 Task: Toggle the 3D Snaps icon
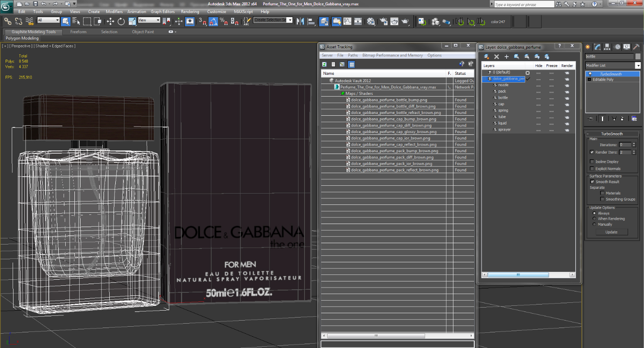tap(202, 21)
